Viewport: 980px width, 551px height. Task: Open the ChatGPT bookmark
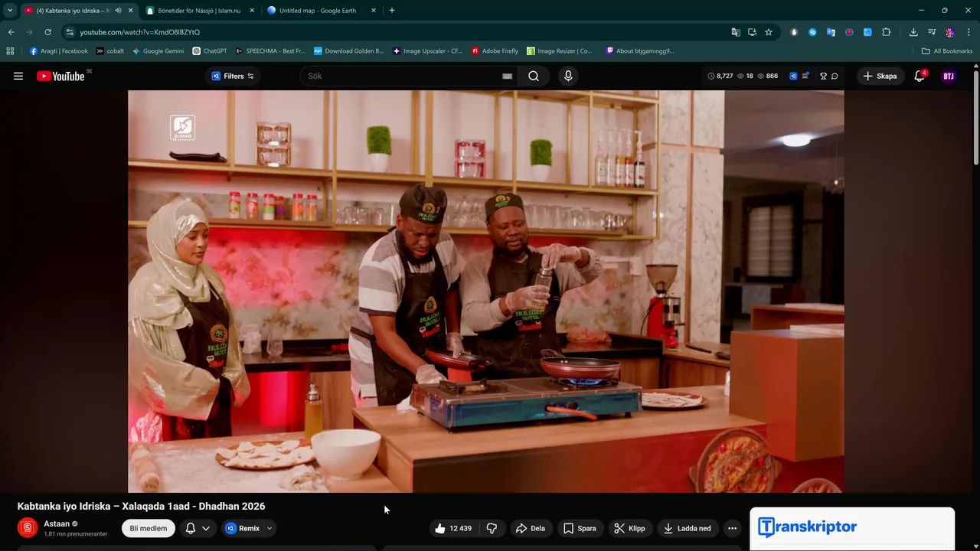click(210, 51)
